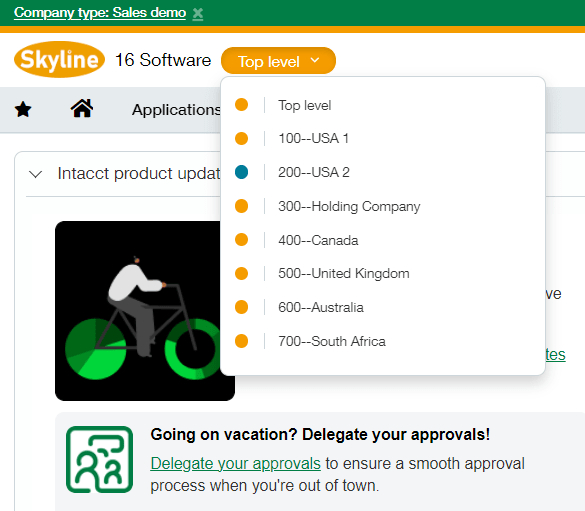Dismiss Company type banner with X icon
This screenshot has width=585, height=511.
coord(198,14)
